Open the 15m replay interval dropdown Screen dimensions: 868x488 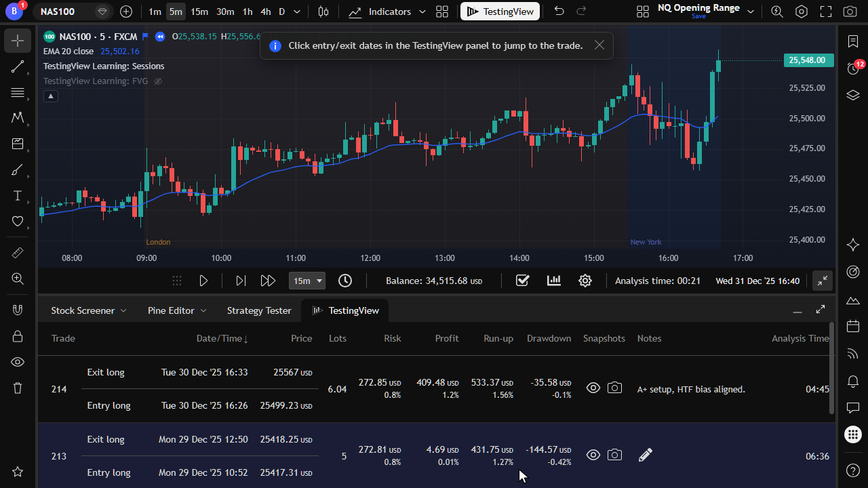pos(307,281)
